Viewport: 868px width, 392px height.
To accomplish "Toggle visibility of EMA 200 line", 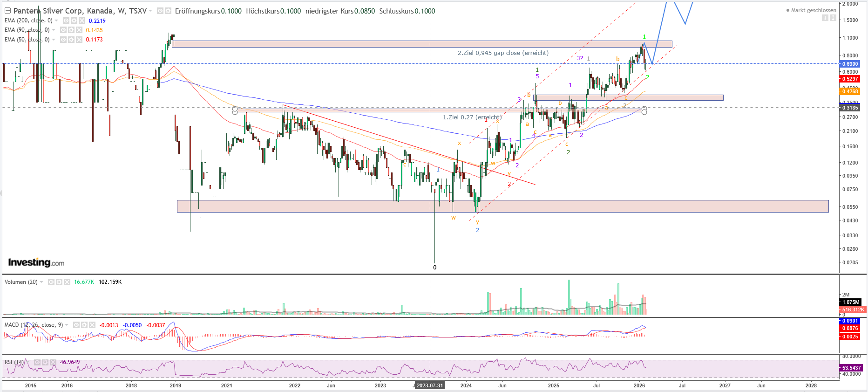I will click(x=66, y=21).
